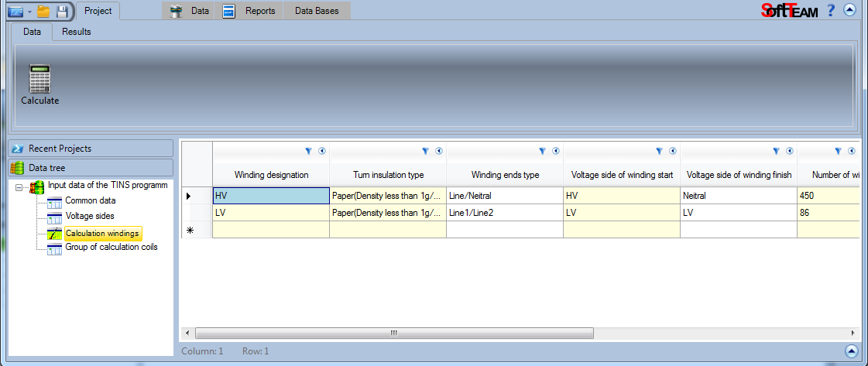This screenshot has height=366, width=868.
Task: Select the Data sub-tab
Action: click(x=32, y=32)
